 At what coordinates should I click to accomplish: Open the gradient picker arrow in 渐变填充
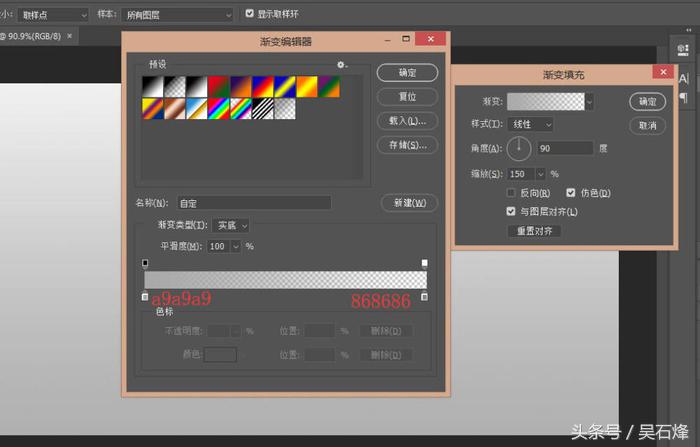[589, 102]
